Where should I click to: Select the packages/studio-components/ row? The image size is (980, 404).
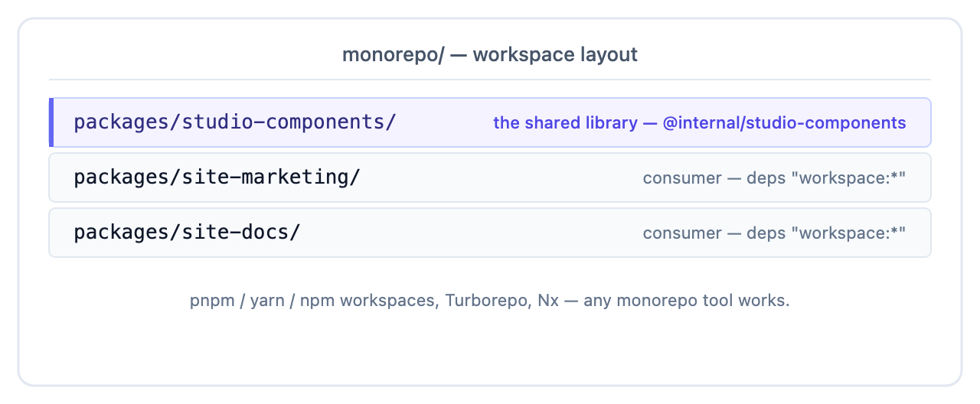(490, 122)
